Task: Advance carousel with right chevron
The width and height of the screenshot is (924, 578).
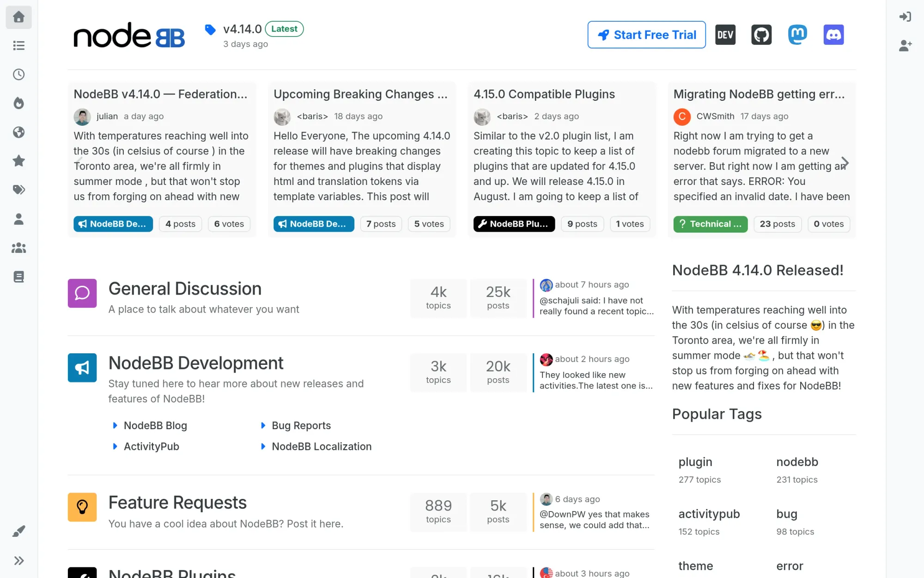Action: [845, 163]
